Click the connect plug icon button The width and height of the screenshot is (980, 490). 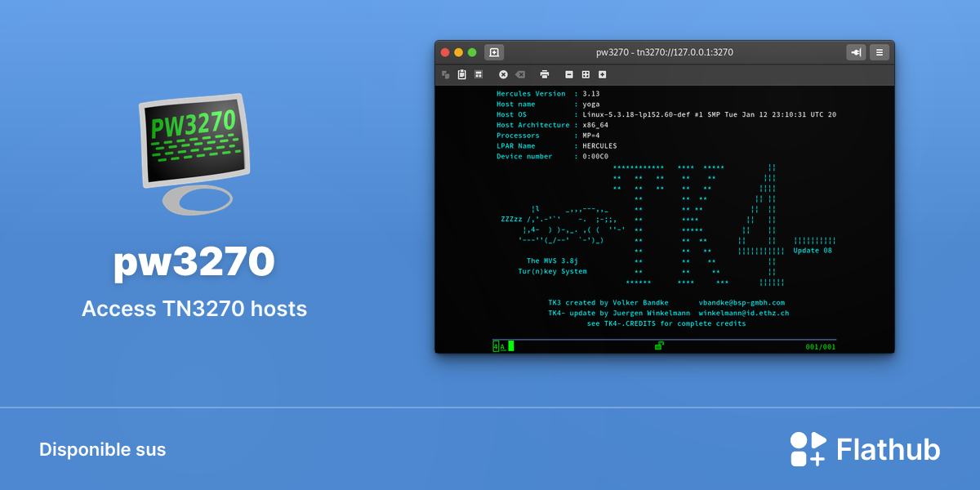click(x=856, y=52)
